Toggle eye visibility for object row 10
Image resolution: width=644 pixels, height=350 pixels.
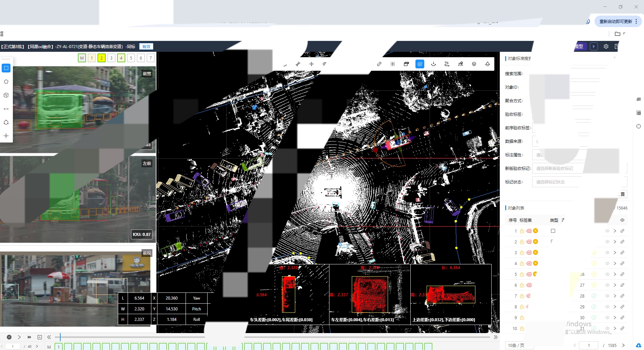pos(607,328)
